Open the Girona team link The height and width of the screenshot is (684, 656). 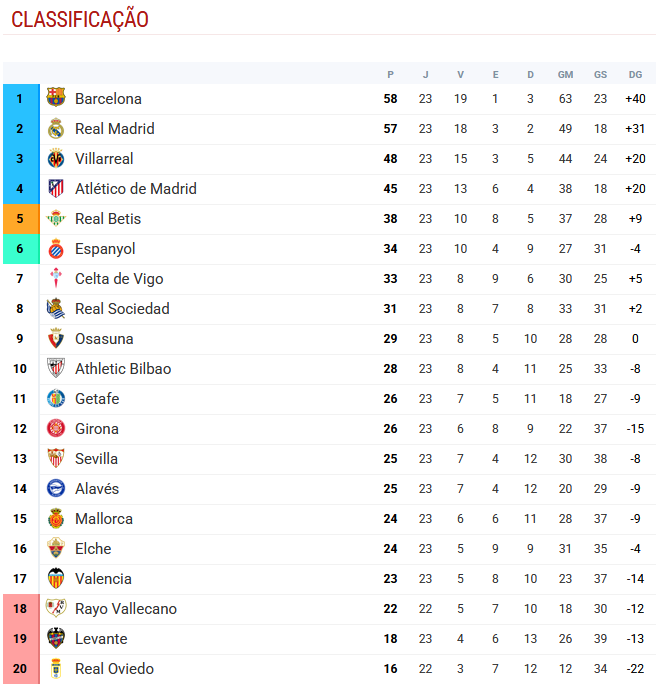tap(97, 428)
